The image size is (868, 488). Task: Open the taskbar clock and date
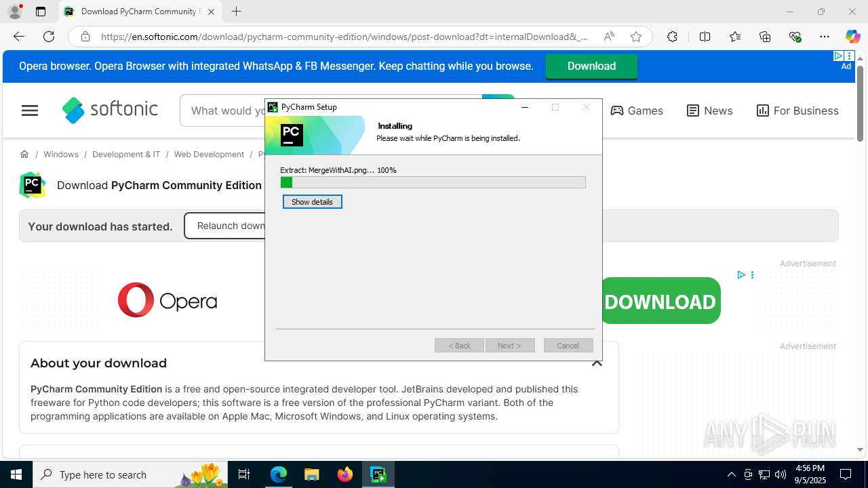pyautogui.click(x=810, y=474)
